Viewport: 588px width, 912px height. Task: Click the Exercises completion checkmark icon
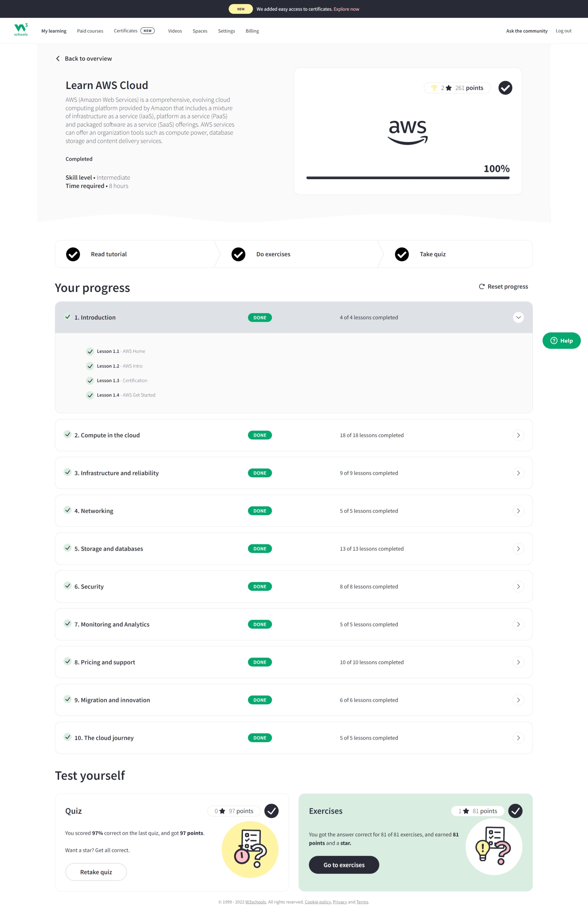[515, 811]
